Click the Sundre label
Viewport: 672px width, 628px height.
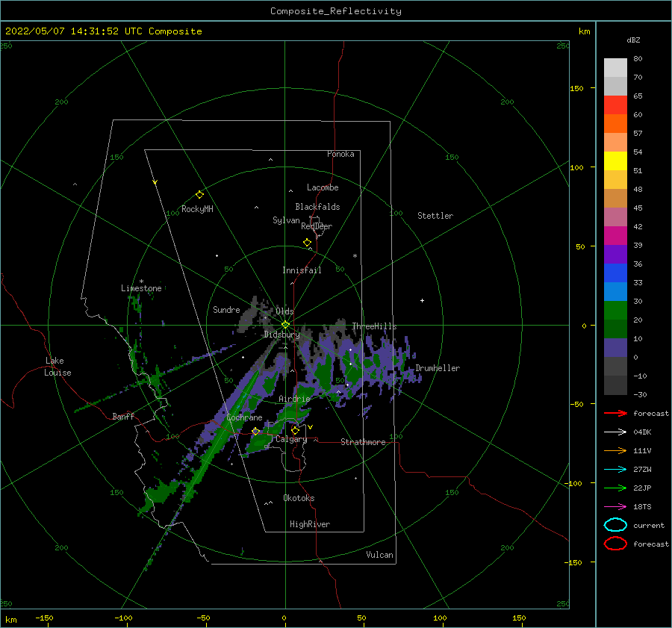[x=226, y=309]
